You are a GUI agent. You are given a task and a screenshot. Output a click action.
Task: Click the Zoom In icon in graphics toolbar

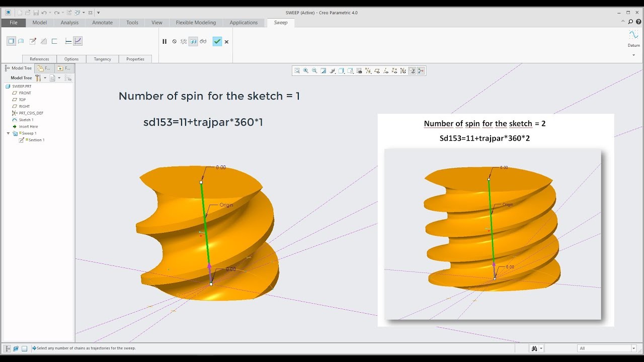tap(305, 71)
